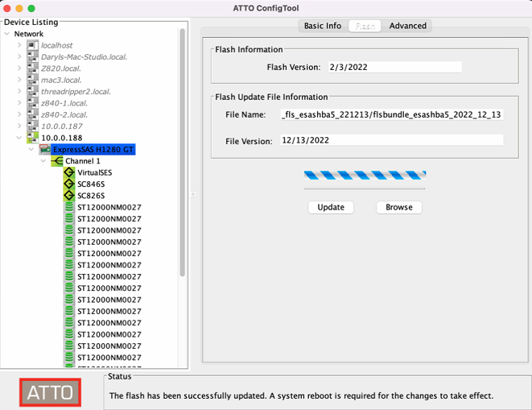Expand the z840-1.local node
The width and height of the screenshot is (532, 410).
(x=19, y=103)
